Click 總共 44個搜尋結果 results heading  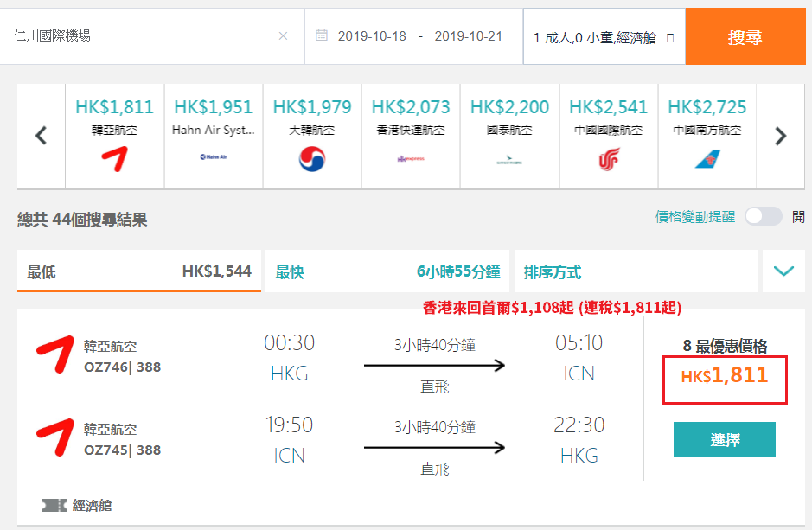(x=82, y=220)
